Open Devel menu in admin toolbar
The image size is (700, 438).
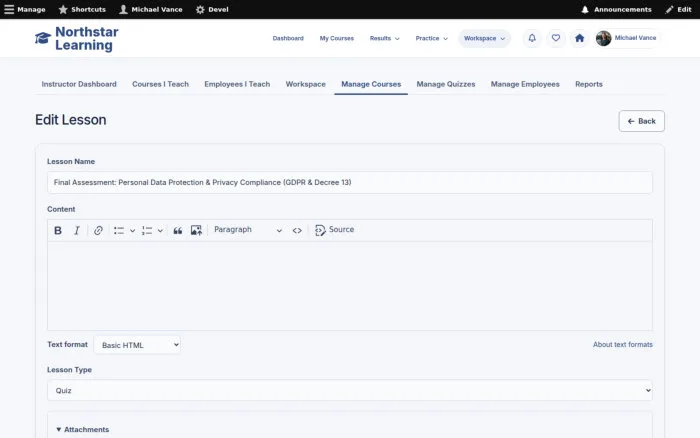point(212,9)
